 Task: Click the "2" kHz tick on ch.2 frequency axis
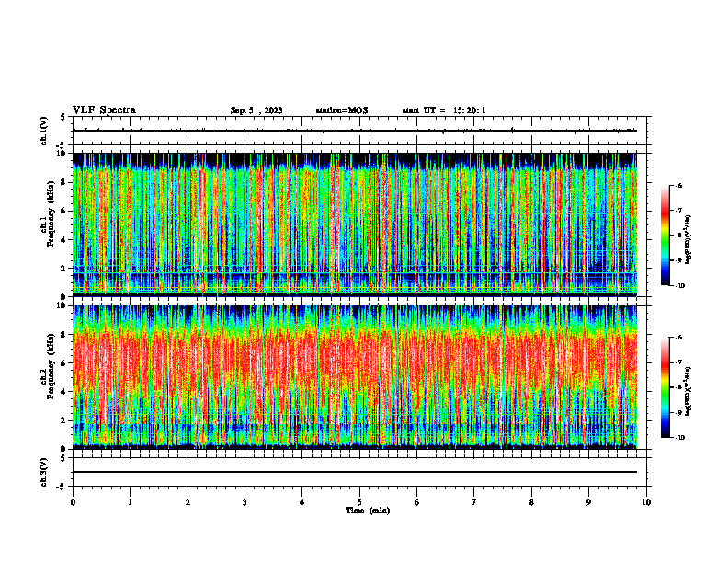64,420
